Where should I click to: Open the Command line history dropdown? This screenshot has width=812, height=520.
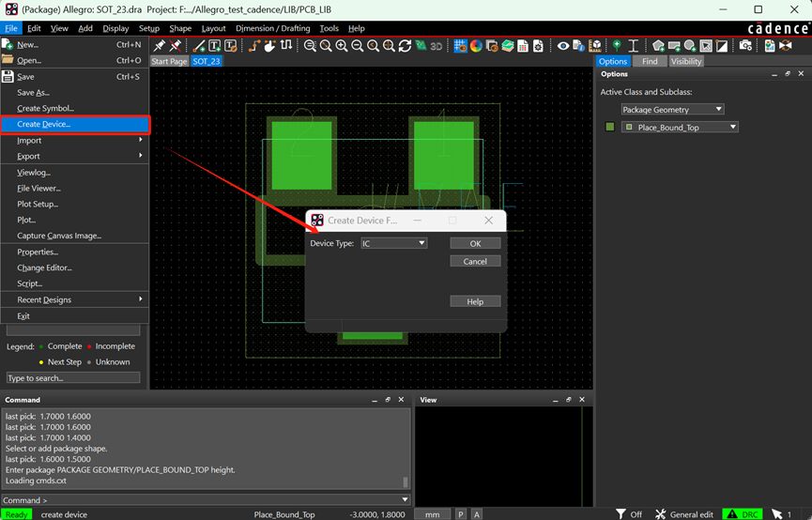(x=405, y=499)
